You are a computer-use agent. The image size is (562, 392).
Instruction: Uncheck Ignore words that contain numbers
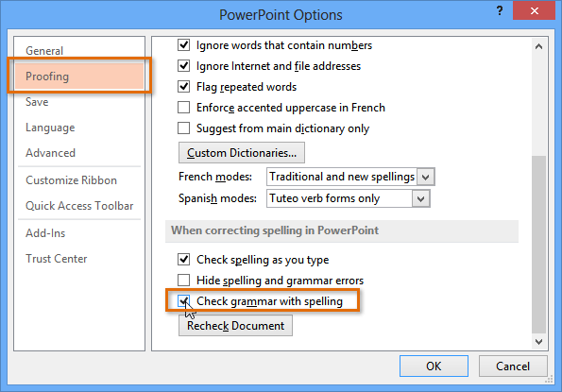(184, 45)
